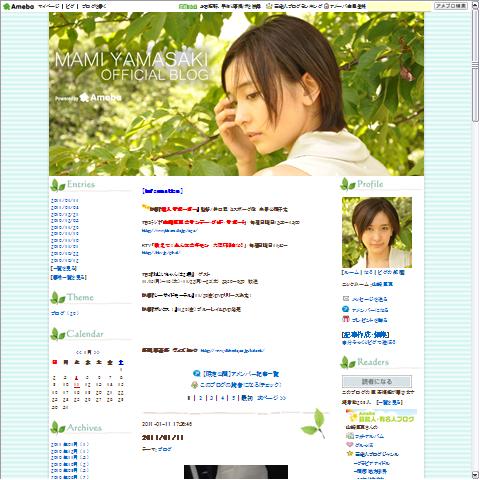Click the blue アメンバー icon
This screenshot has width=480, height=480.
346,309
